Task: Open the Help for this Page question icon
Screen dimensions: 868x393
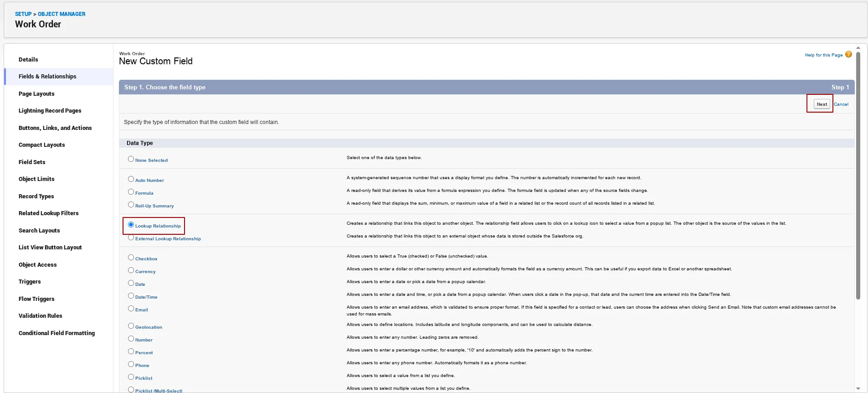Action: 848,54
